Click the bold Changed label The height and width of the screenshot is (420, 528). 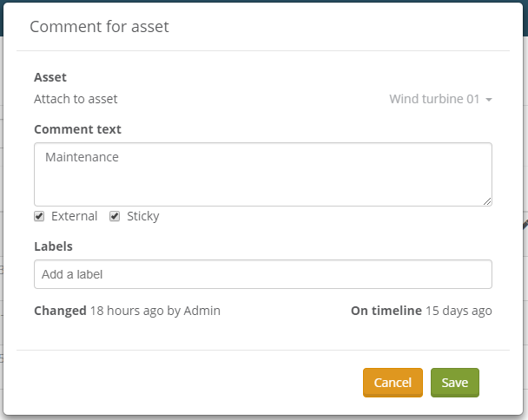60,311
